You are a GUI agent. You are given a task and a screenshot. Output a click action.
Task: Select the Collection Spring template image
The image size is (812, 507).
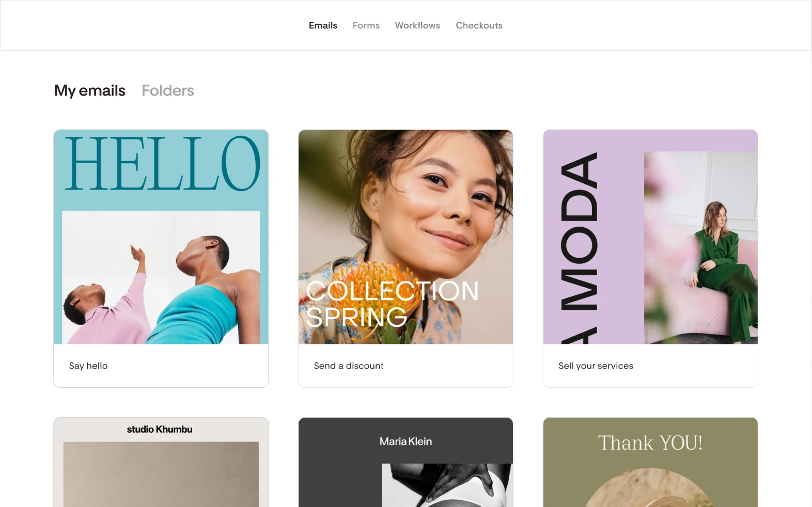pyautogui.click(x=405, y=237)
